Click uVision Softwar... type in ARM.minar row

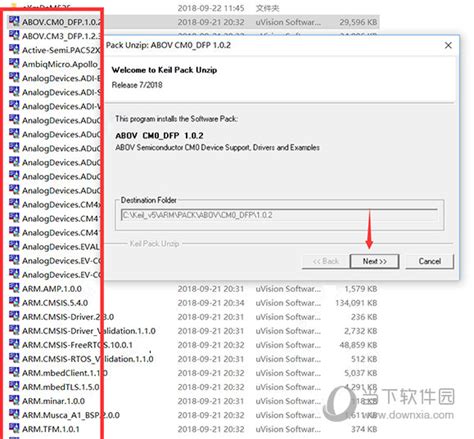288,401
